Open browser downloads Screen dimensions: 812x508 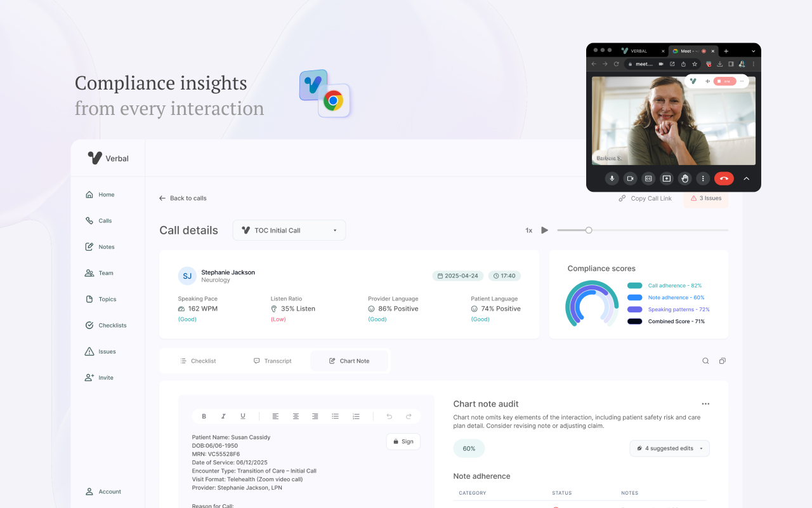[720, 64]
